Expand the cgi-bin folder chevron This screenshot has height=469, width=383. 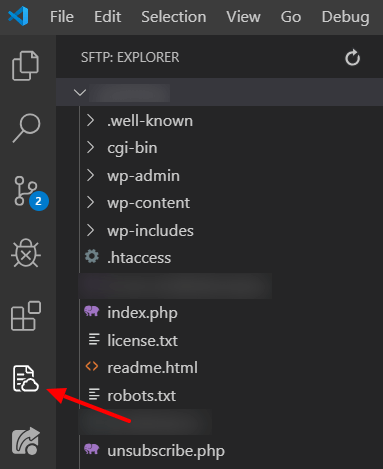pyautogui.click(x=90, y=147)
